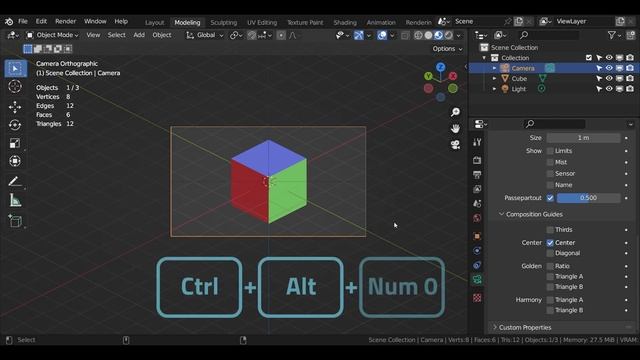Viewport: 640px width, 360px height.
Task: Select the Select Box tool
Action: [16, 68]
